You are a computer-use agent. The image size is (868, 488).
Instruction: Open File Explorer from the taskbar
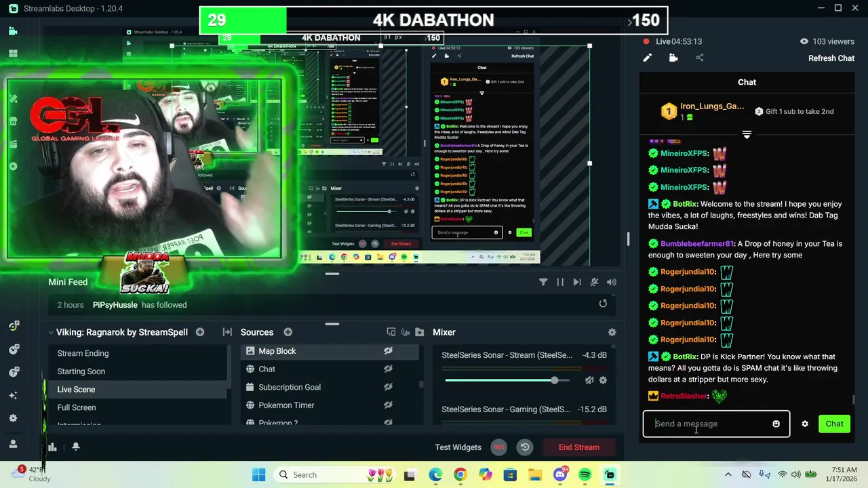535,474
